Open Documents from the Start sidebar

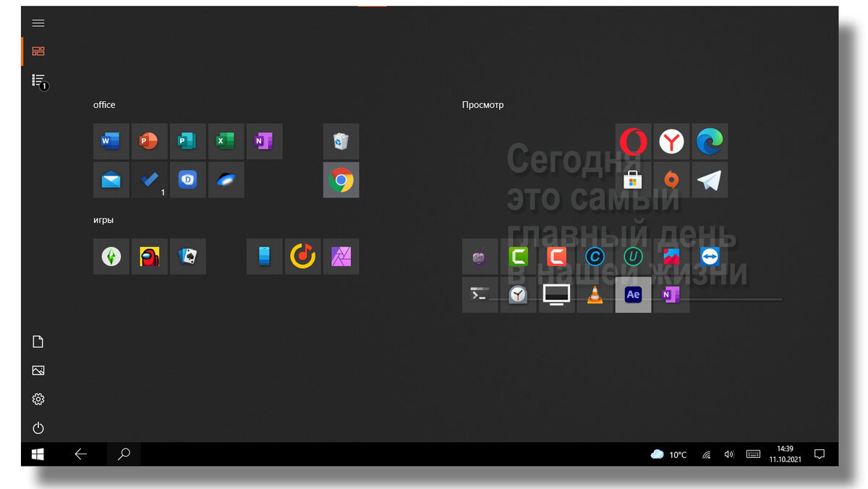point(38,341)
